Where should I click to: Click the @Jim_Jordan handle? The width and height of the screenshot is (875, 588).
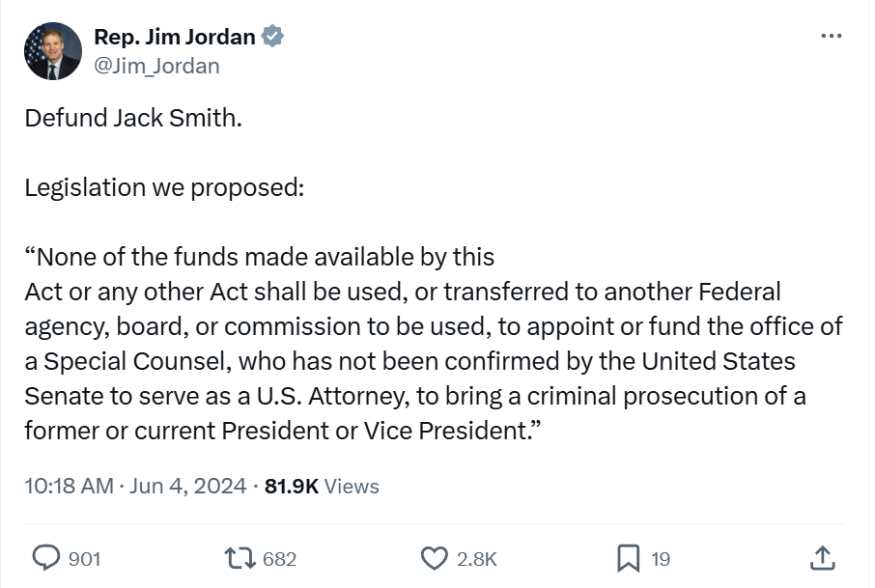[156, 66]
